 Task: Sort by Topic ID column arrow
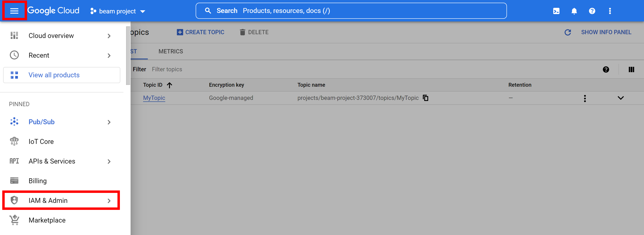tap(170, 85)
